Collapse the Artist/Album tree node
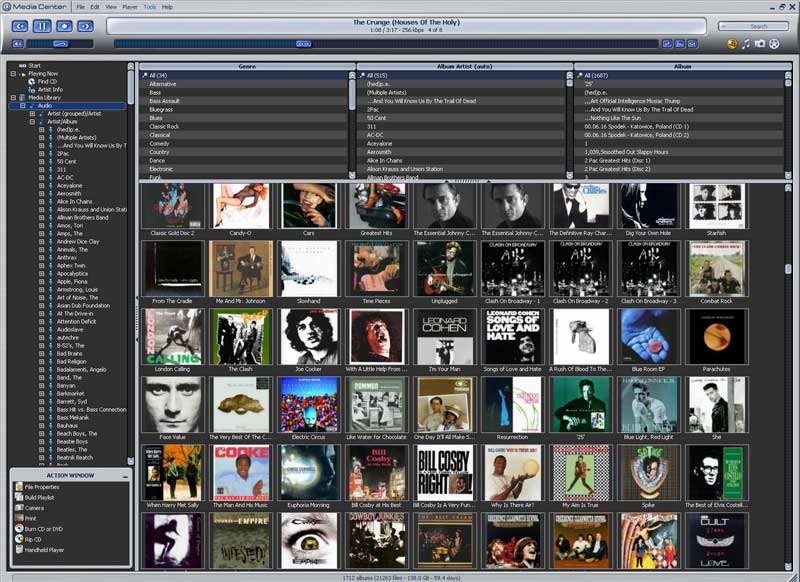This screenshot has height=582, width=800. pos(32,122)
